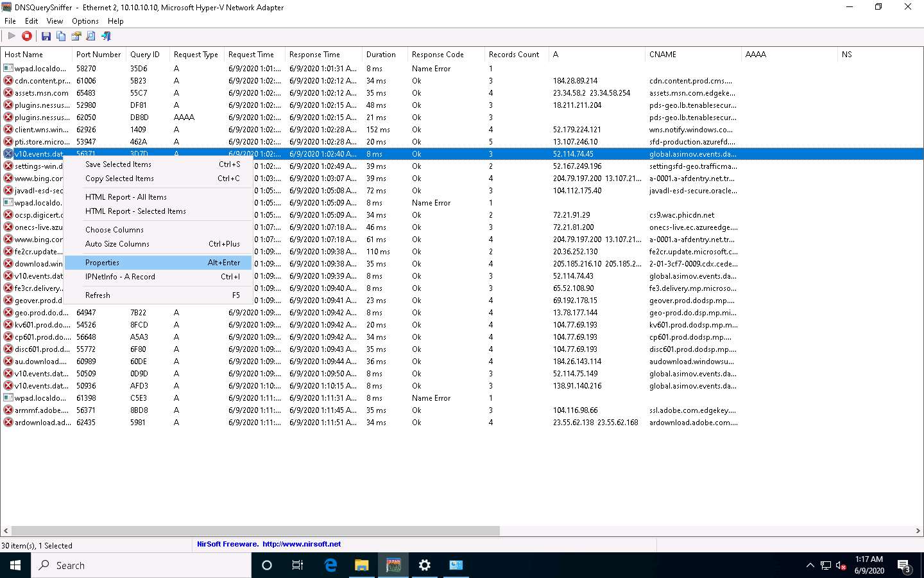Screen dimensions: 924x578
Task: Click the red icon beside armmf.adobe row
Action: pyautogui.click(x=8, y=410)
